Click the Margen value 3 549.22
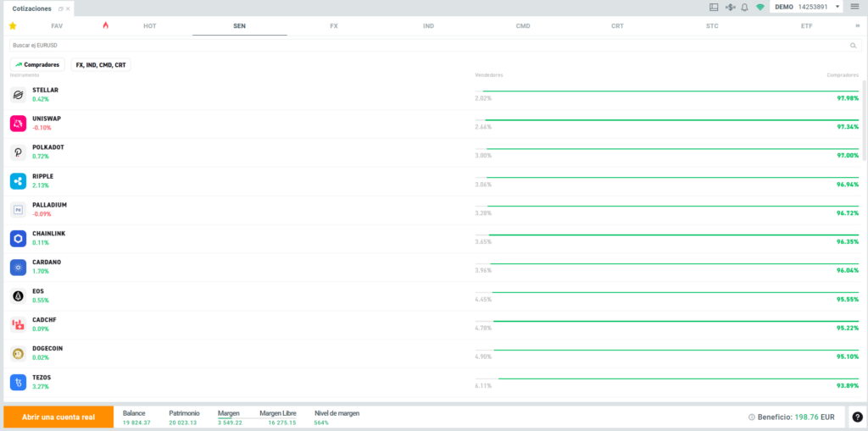 point(231,423)
